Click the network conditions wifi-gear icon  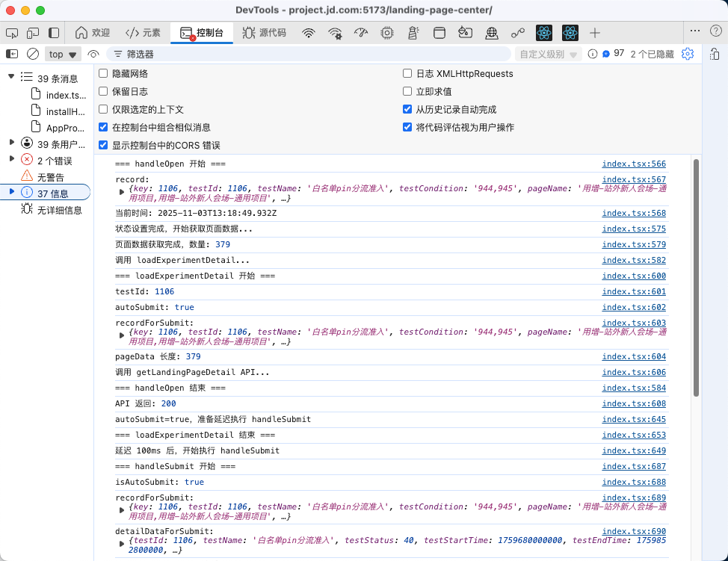(334, 33)
